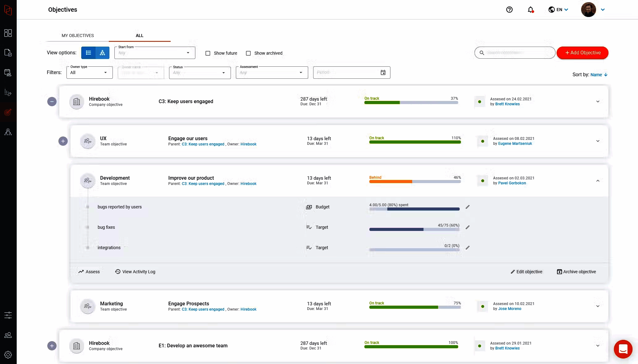The height and width of the screenshot is (364, 638).
Task: Click the Period calendar icon
Action: click(383, 73)
